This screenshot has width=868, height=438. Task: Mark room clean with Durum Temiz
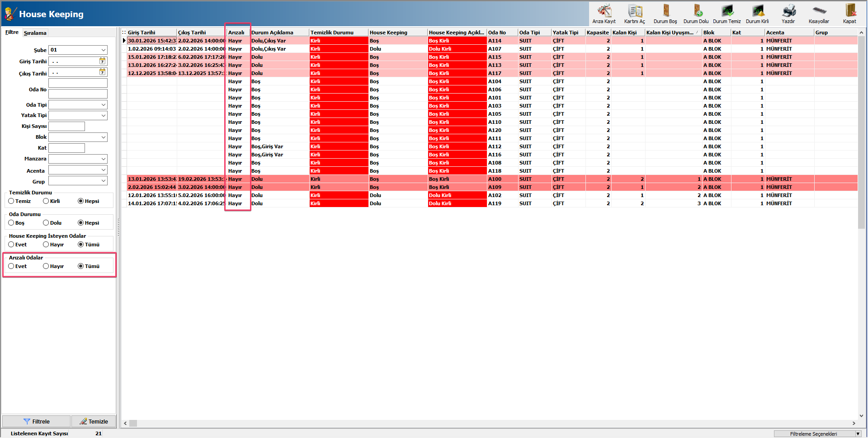tap(727, 14)
